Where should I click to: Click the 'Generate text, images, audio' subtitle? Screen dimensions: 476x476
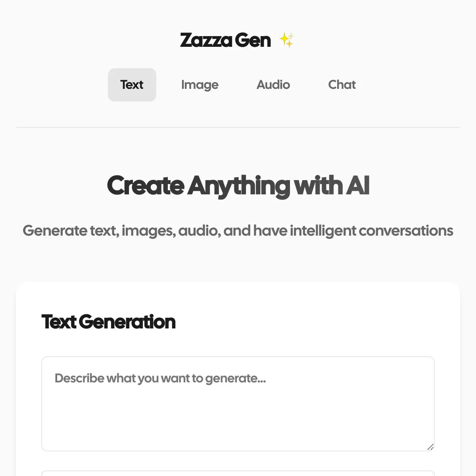tap(238, 230)
